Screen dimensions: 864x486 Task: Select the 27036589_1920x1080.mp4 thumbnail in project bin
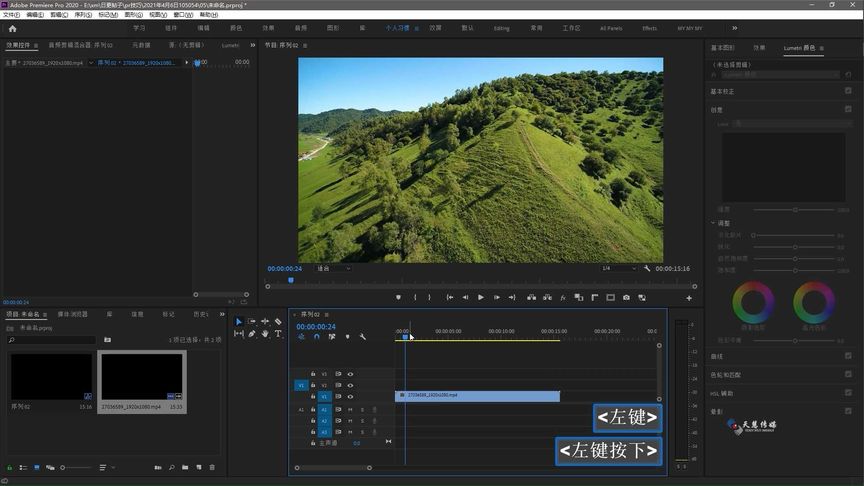[x=141, y=377]
